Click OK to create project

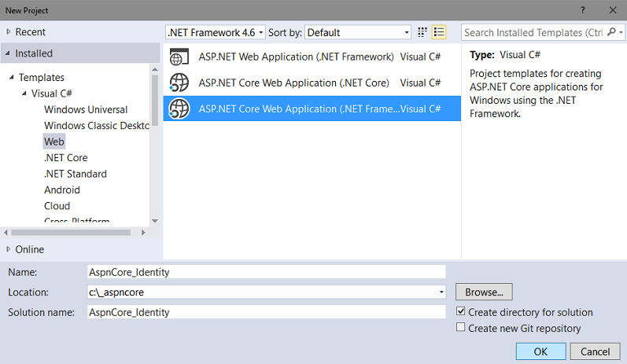click(x=540, y=351)
